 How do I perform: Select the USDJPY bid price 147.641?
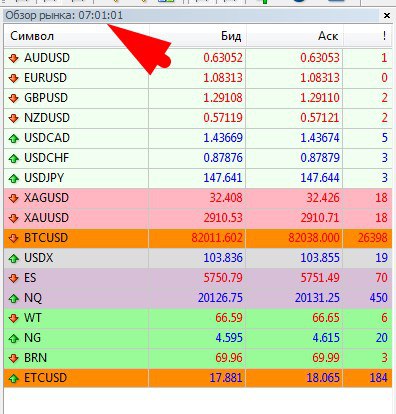[223, 178]
